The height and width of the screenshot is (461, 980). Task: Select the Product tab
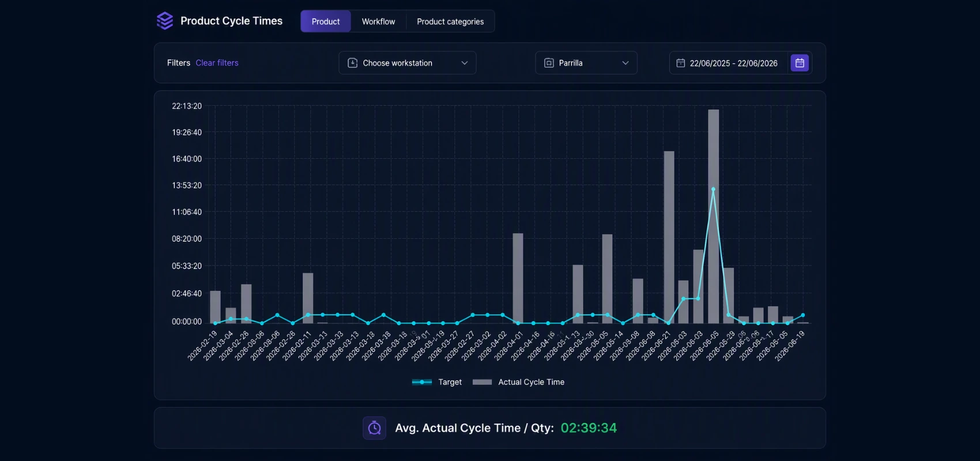pyautogui.click(x=326, y=21)
